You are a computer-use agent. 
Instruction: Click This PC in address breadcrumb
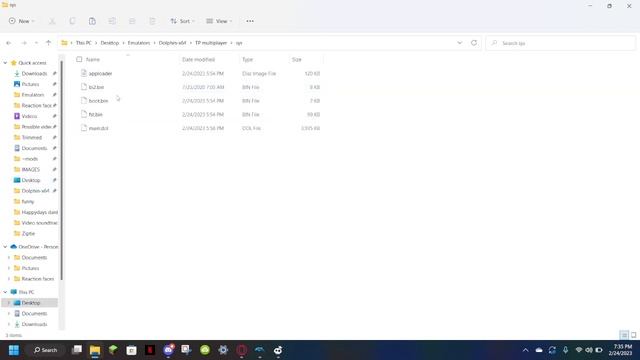[84, 43]
